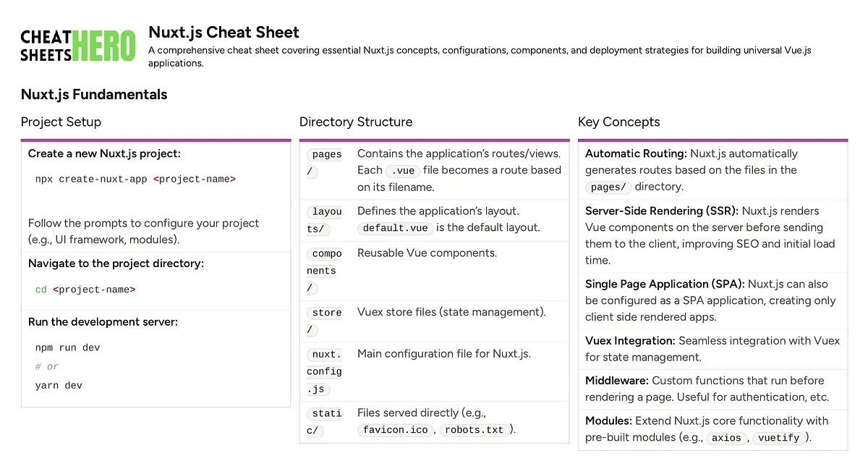Image resolution: width=868 pixels, height=456 pixels.
Task: Select the Key Concepts section header
Action: pos(618,122)
